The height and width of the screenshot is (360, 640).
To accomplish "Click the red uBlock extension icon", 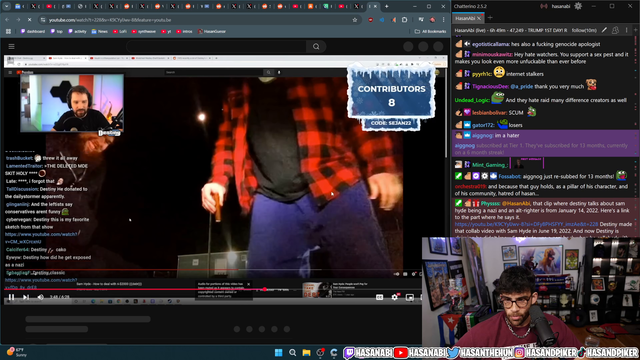I will click(x=370, y=20).
